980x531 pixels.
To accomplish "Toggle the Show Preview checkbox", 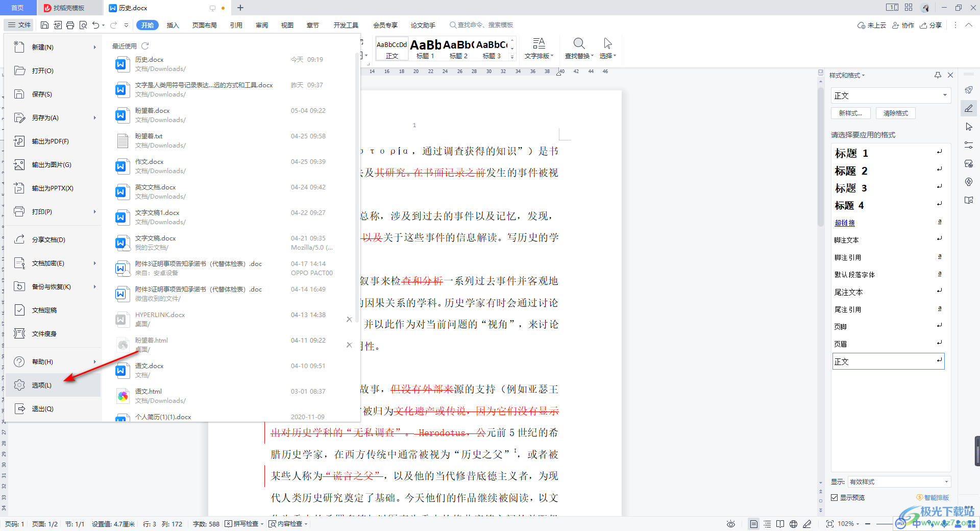I will 834,497.
